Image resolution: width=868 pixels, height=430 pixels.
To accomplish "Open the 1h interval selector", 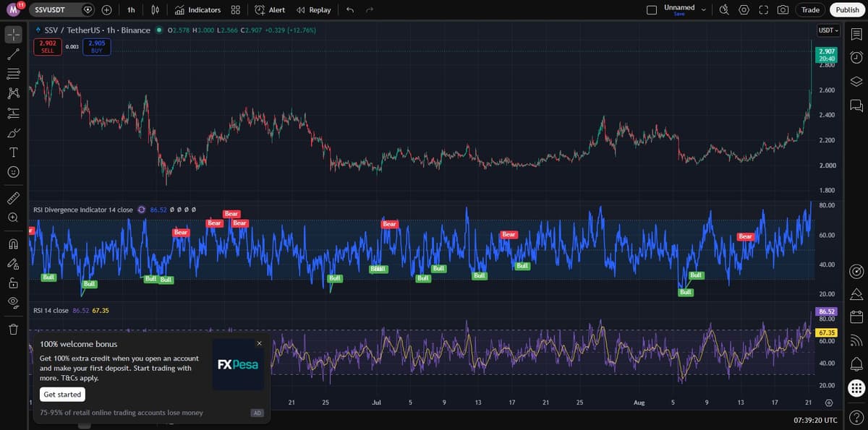I will click(131, 10).
